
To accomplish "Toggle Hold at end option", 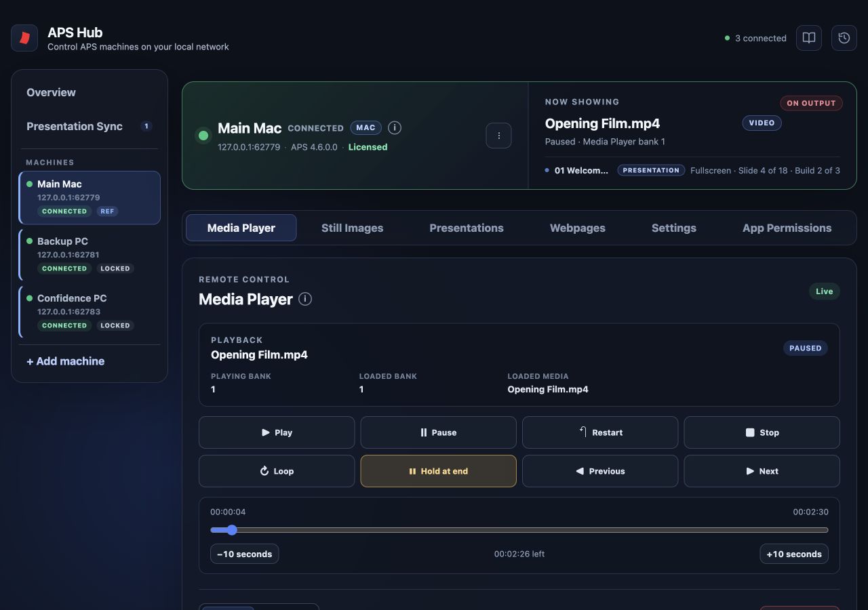I will pos(438,471).
